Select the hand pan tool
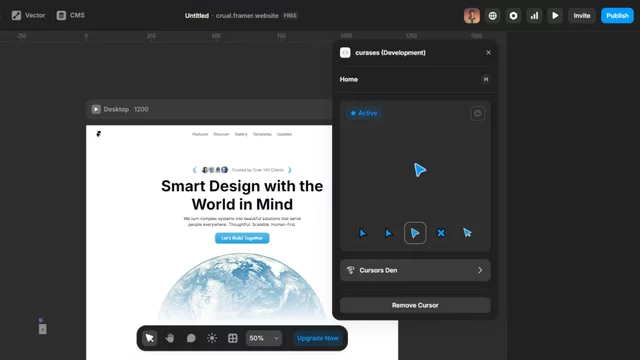 pos(170,338)
